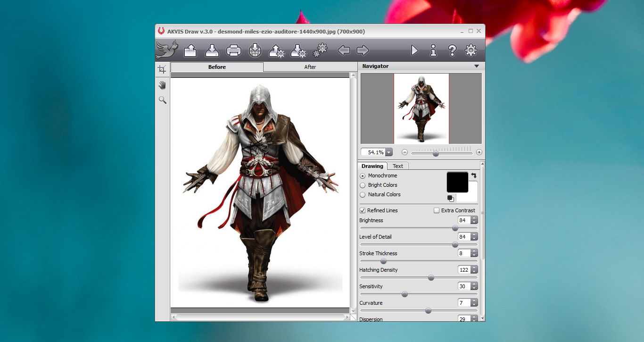Screen dimensions: 644x342
Task: Select the Zoom magnifier tool
Action: point(162,100)
